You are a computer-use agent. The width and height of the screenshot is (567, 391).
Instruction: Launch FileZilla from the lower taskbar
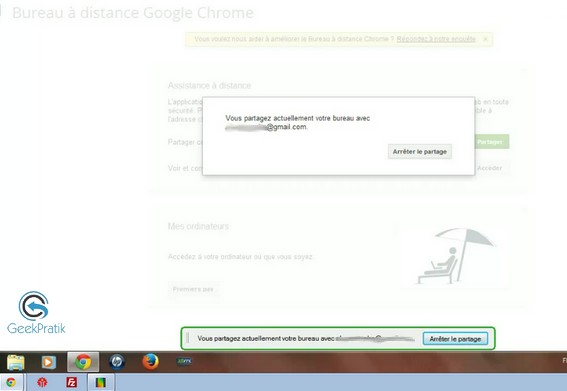click(72, 382)
